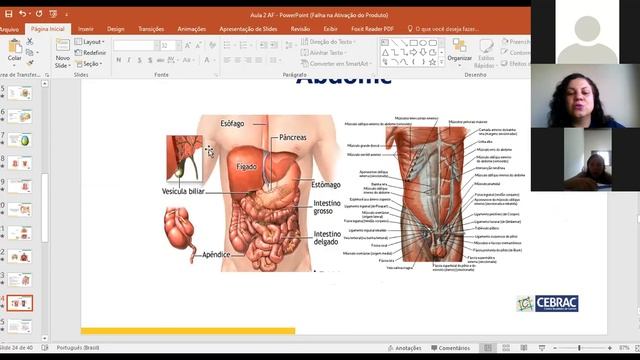Cut selection with the scissors icon
Image resolution: width=640 pixels, height=360 pixels.
[29, 42]
